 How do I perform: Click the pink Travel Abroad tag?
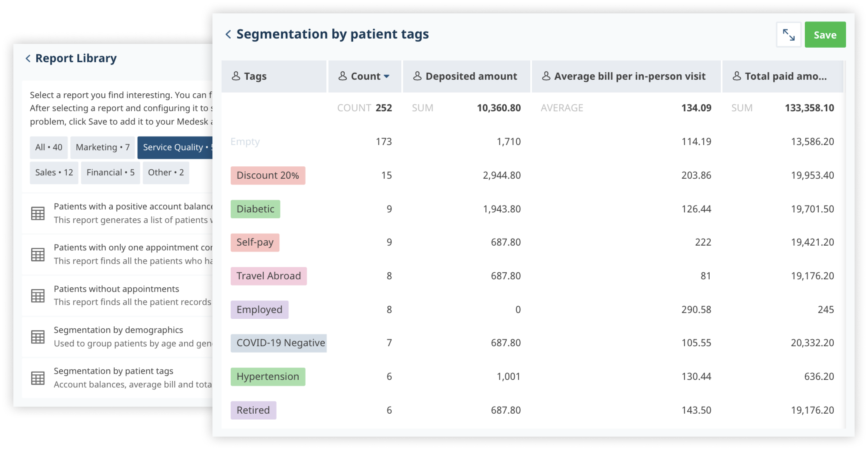click(269, 276)
